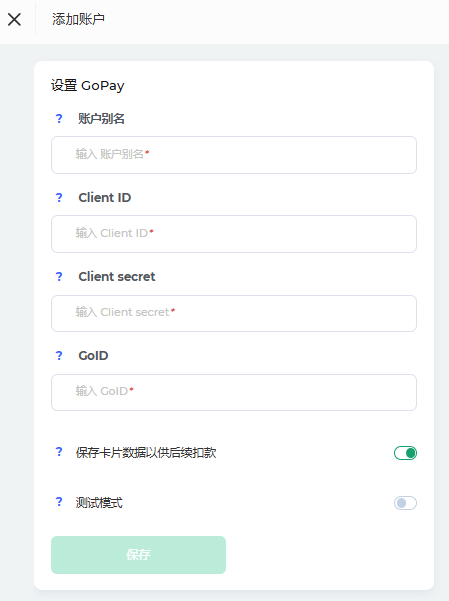Open help icon beside GoID label

tap(59, 355)
